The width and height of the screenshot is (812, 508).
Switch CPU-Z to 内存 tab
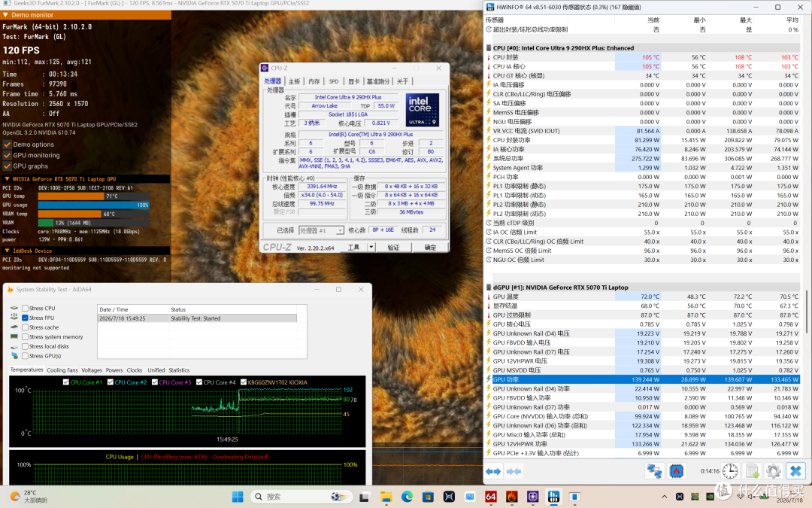pyautogui.click(x=314, y=81)
